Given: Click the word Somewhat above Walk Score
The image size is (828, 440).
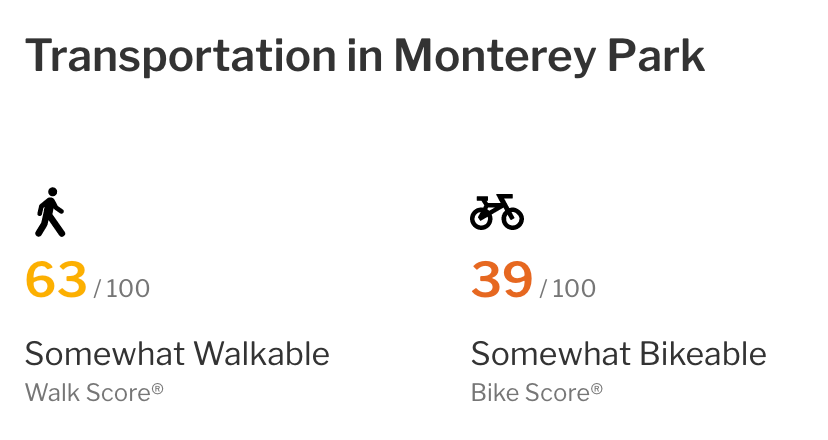Looking at the screenshot, I should (105, 353).
